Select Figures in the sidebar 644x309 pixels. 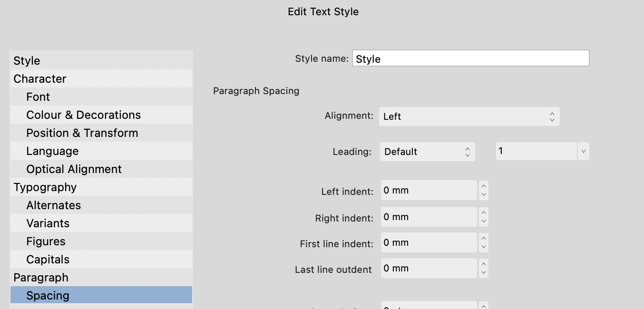pyautogui.click(x=46, y=241)
